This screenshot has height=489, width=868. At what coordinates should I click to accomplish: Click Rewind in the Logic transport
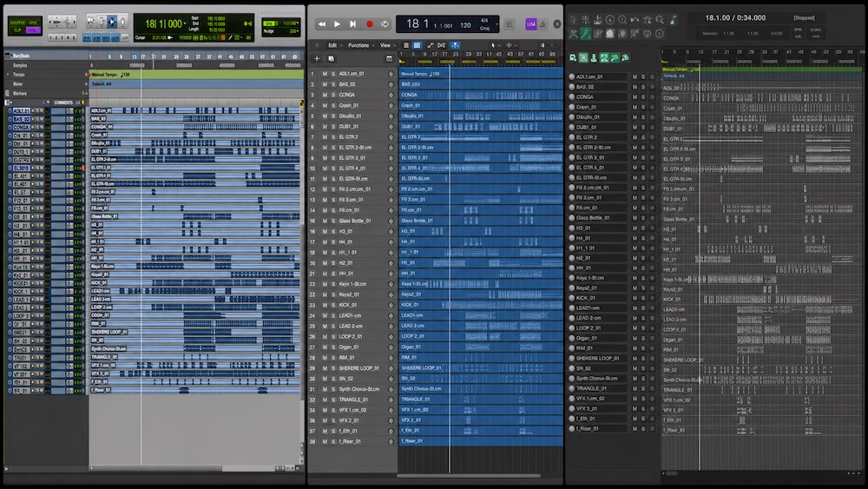322,23
